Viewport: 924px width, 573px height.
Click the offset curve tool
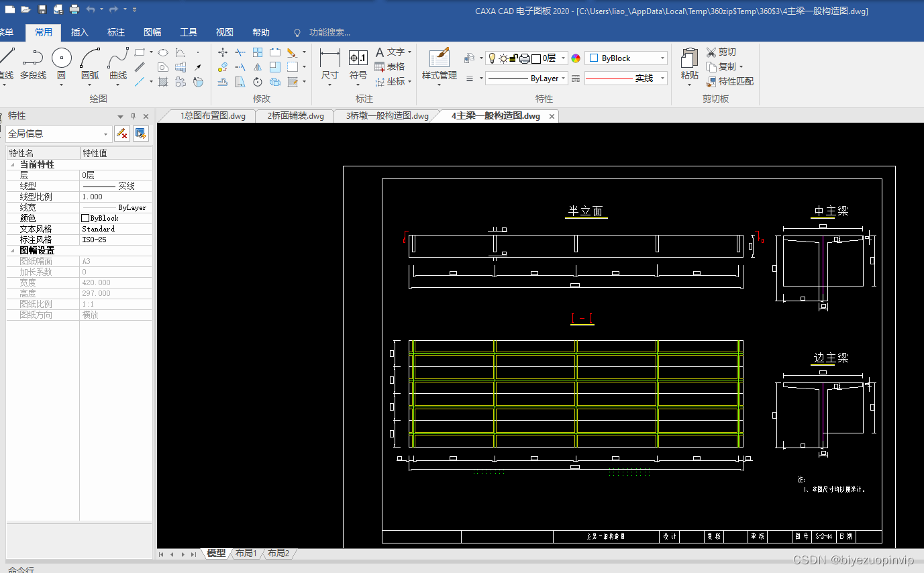223,82
